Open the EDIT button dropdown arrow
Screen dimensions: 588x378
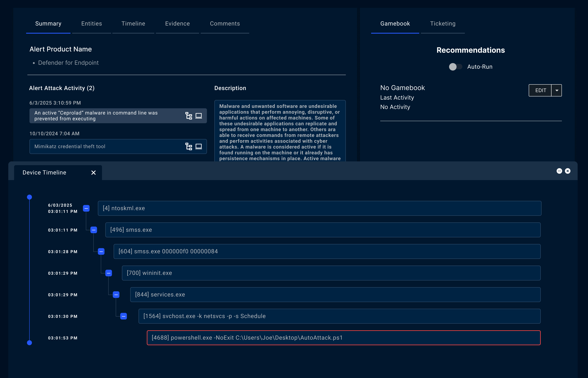(x=557, y=90)
